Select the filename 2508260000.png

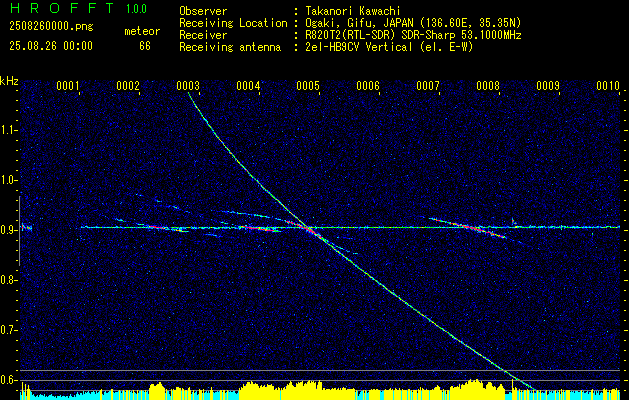[51, 27]
